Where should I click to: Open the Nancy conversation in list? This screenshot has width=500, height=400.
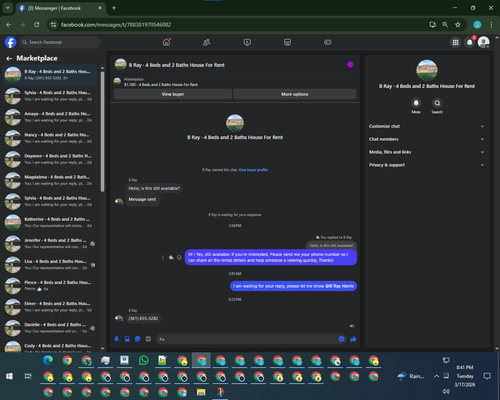pyautogui.click(x=50, y=138)
